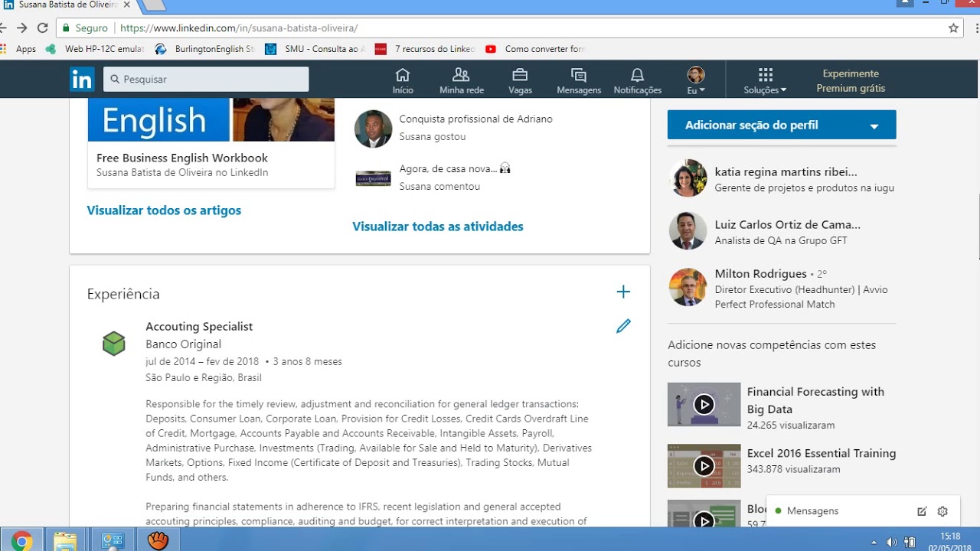980x551 pixels.
Task: Bookmark this page with star icon
Action: [x=953, y=28]
